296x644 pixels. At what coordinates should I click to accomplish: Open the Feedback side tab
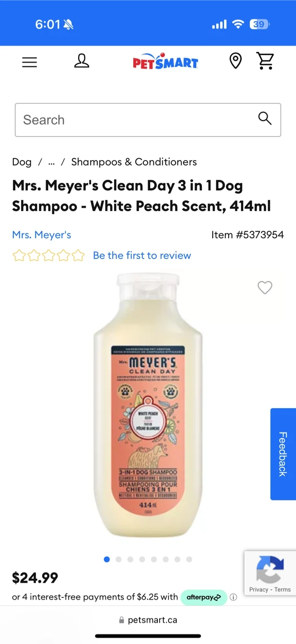[283, 454]
